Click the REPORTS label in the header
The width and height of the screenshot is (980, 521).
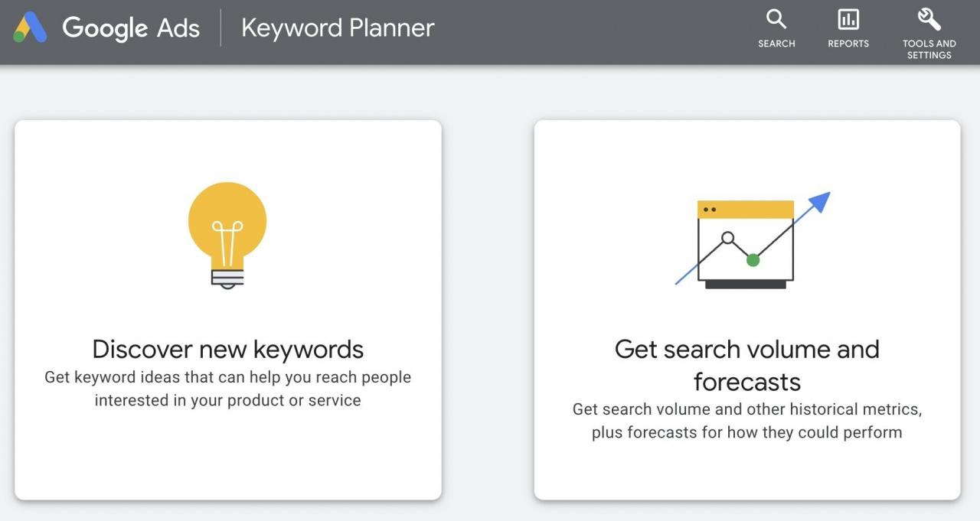point(848,44)
